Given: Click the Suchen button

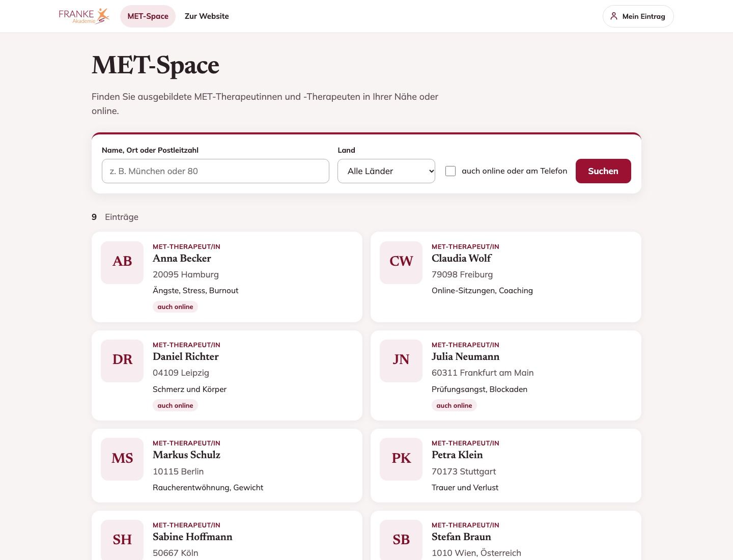Looking at the screenshot, I should coord(603,171).
